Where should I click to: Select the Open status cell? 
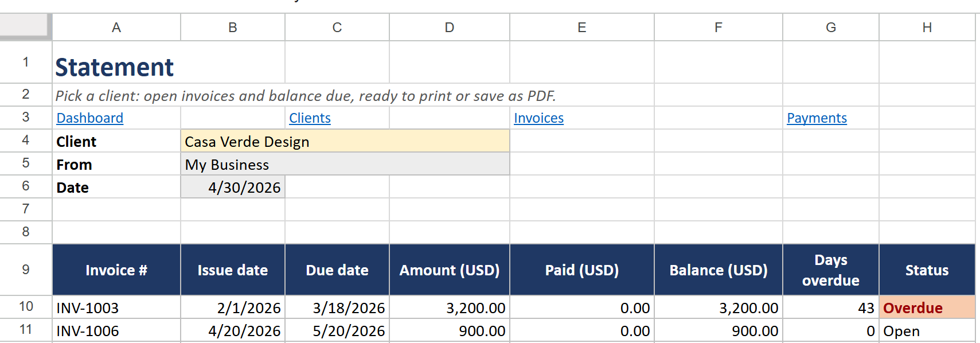point(927,330)
